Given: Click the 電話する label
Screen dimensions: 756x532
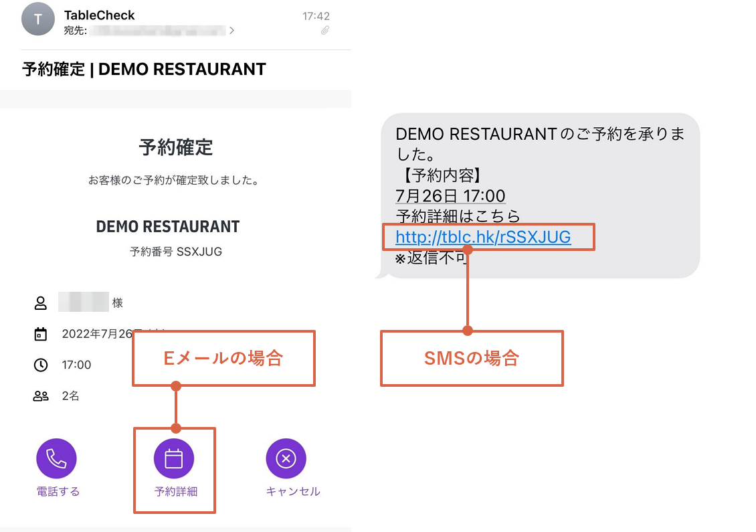Looking at the screenshot, I should pyautogui.click(x=58, y=491).
